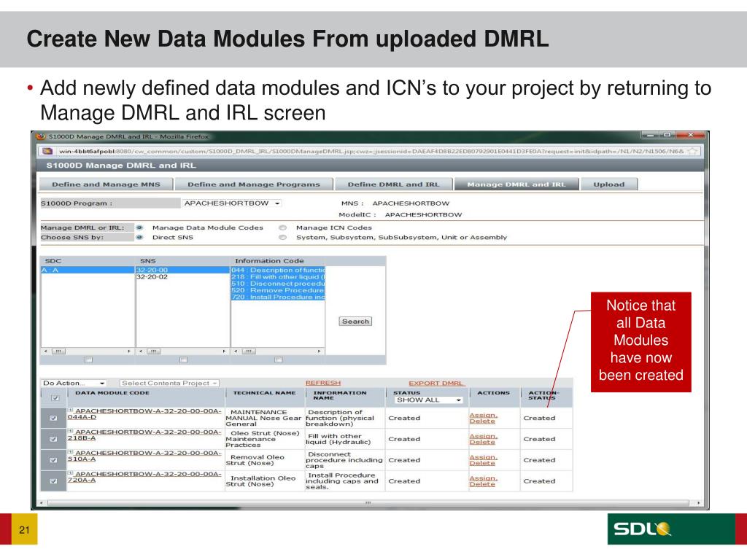
Task: Select information code 044 Description of function
Action: (x=278, y=270)
